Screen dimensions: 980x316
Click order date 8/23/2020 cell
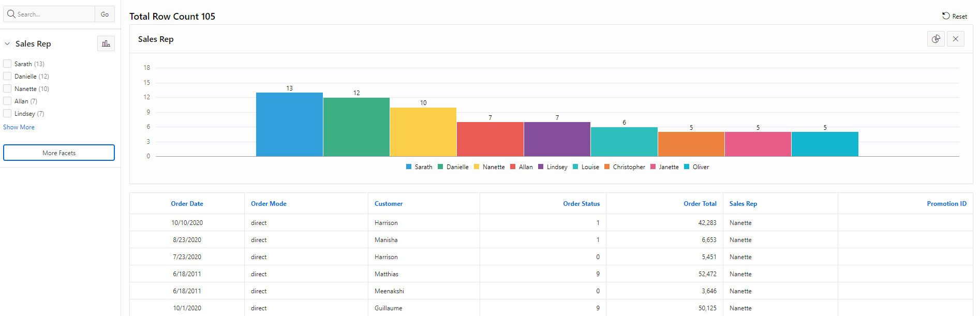(x=187, y=240)
